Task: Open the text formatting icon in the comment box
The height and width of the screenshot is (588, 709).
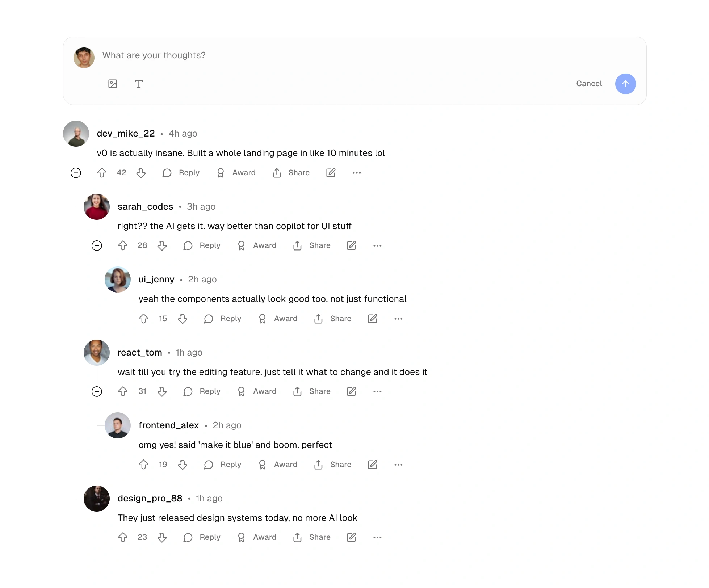Action: (139, 84)
